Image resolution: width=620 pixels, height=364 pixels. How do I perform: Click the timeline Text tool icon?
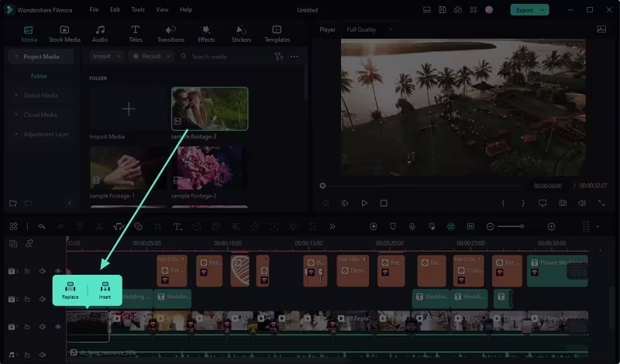pos(177,226)
